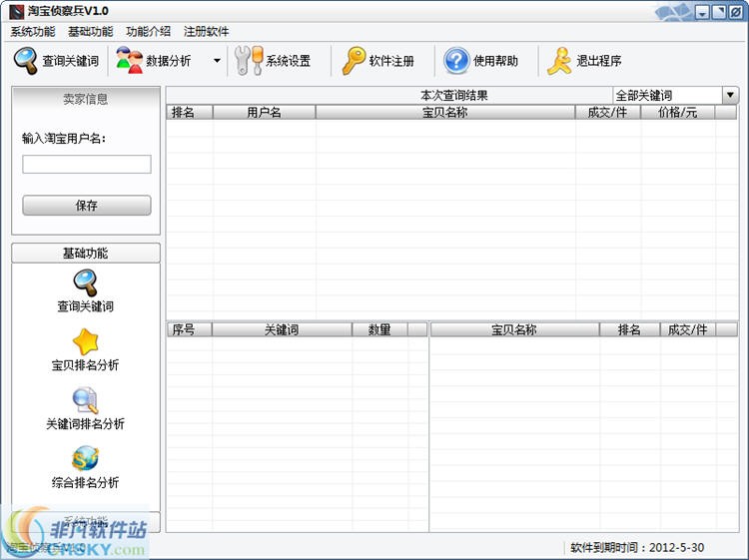Click the 软件注册 toolbar label

(x=391, y=61)
